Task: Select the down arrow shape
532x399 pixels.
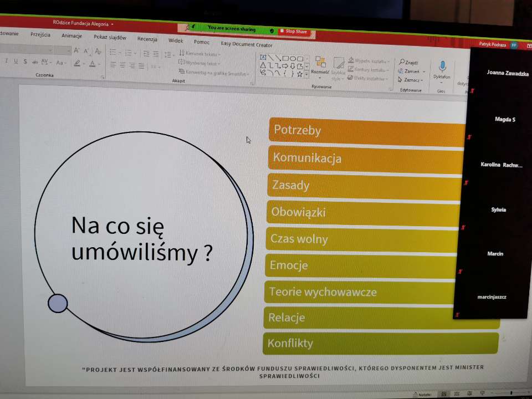Action: tap(293, 66)
